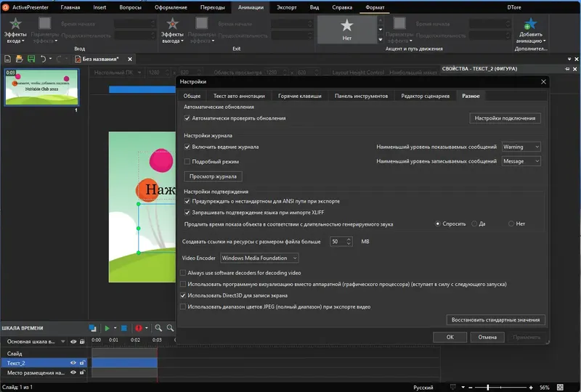The width and height of the screenshot is (581, 392).
Task: Open the Video Encoder dropdown
Action: (x=259, y=258)
